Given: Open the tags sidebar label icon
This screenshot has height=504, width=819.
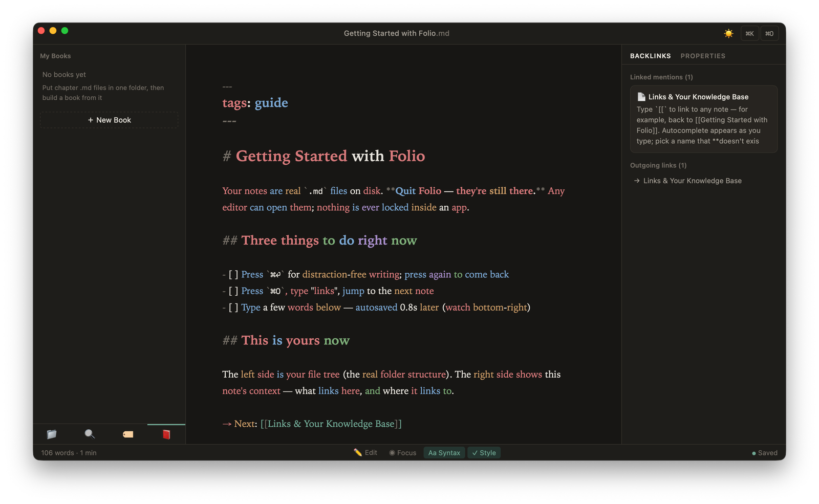Looking at the screenshot, I should [128, 434].
